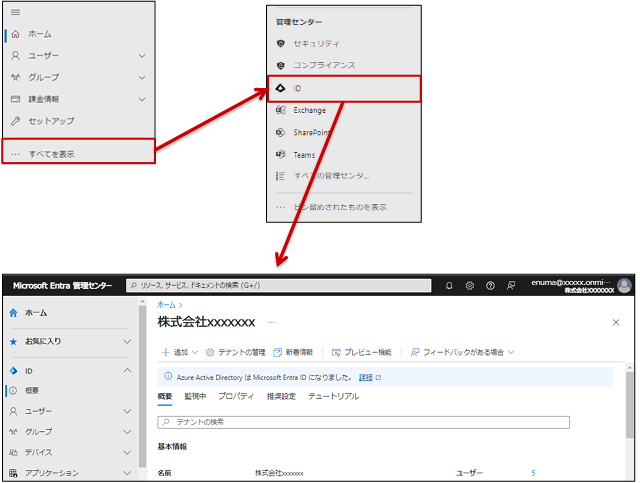Open the 追加 dropdown
This screenshot has height=483, width=640.
[180, 352]
